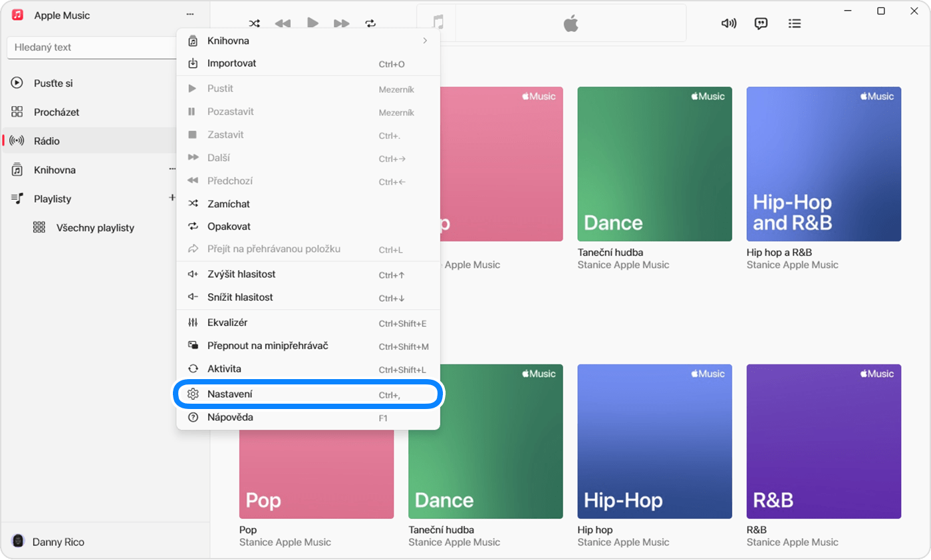Choose Přejít na přehrávanou položku
Viewport: 931px width, 560px height.
pyautogui.click(x=308, y=249)
